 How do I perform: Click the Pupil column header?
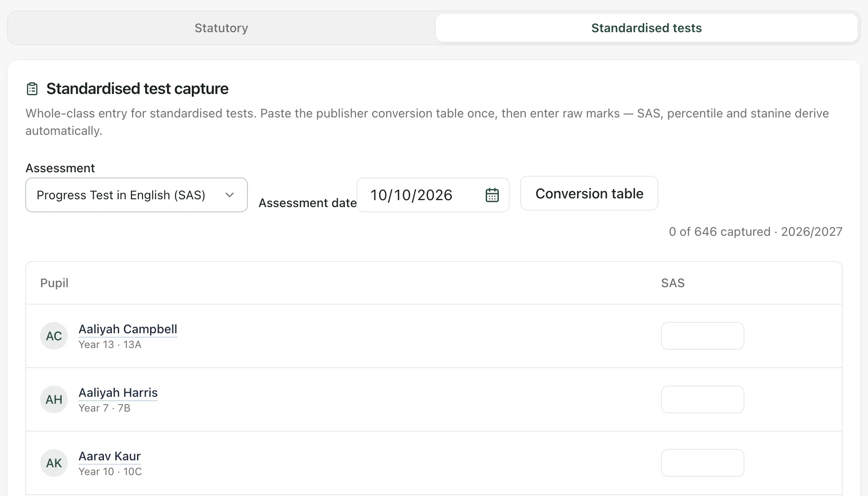[54, 283]
